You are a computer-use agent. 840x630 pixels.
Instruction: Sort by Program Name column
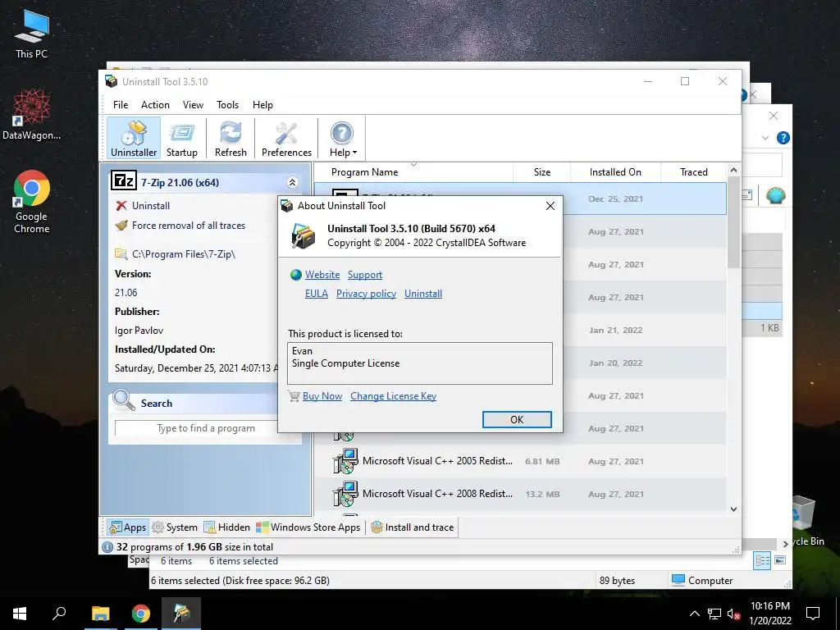364,172
